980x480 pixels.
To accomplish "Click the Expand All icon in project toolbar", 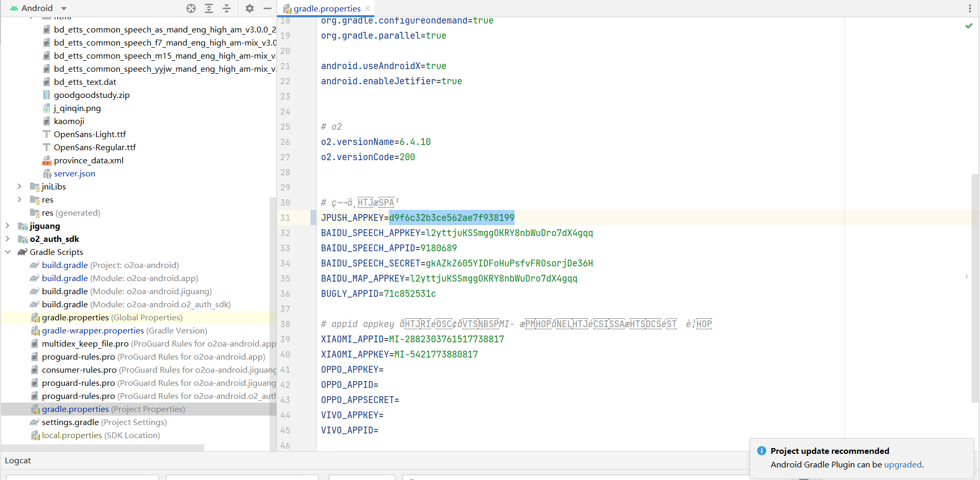I will pyautogui.click(x=209, y=8).
